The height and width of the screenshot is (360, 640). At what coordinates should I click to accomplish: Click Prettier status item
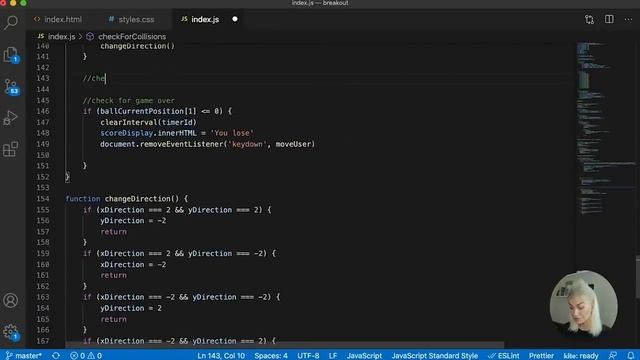tap(541, 356)
